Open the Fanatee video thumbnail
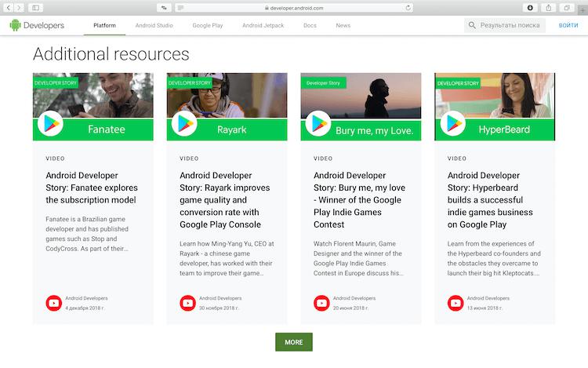 93,107
